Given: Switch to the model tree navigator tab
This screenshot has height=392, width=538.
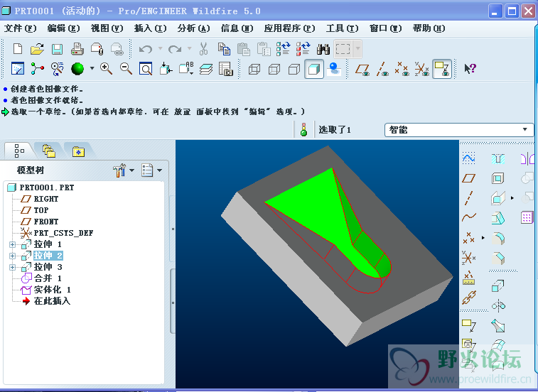Looking at the screenshot, I should pos(19,151).
